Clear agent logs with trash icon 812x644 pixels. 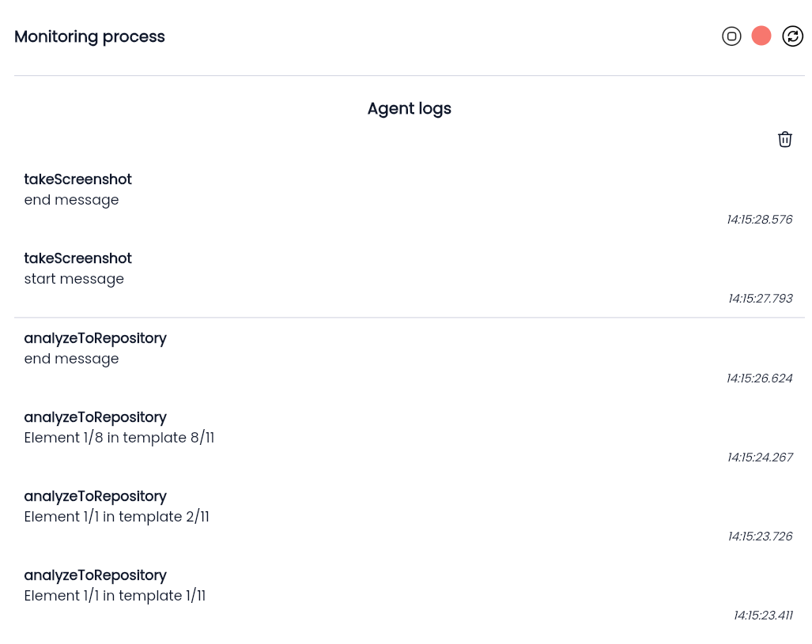click(784, 139)
